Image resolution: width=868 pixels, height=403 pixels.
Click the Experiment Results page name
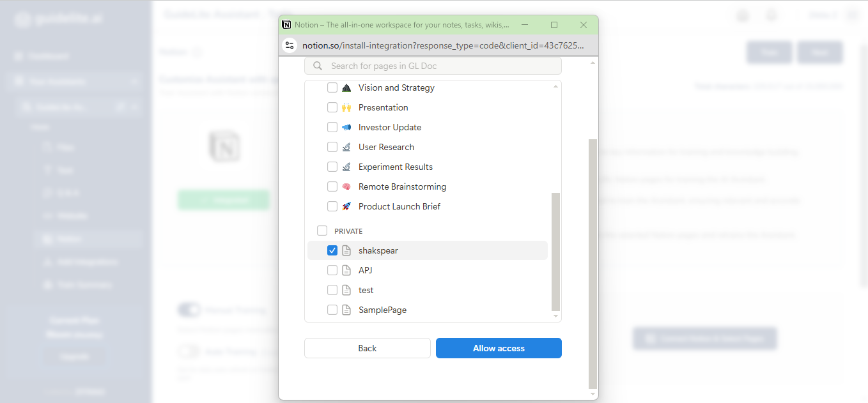pos(396,167)
